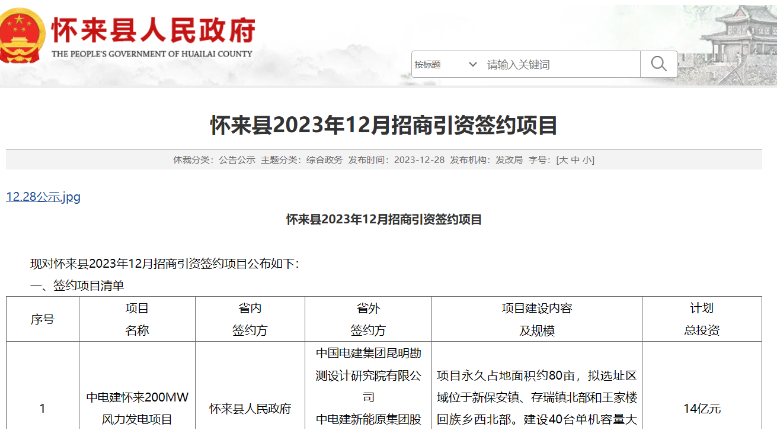Click the English 'People's Government of Huailai County' subtitle
Viewport: 777px width, 429px height.
[x=152, y=54]
